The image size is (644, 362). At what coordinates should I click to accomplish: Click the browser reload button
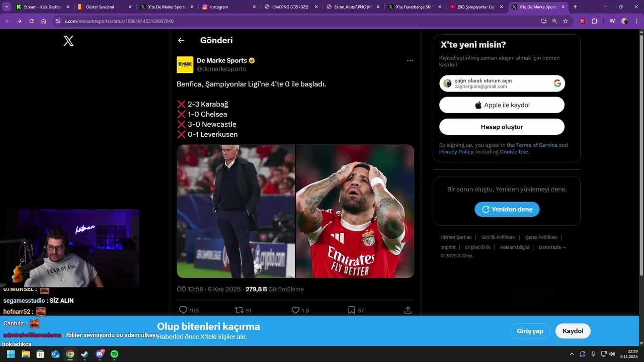pos(31,21)
